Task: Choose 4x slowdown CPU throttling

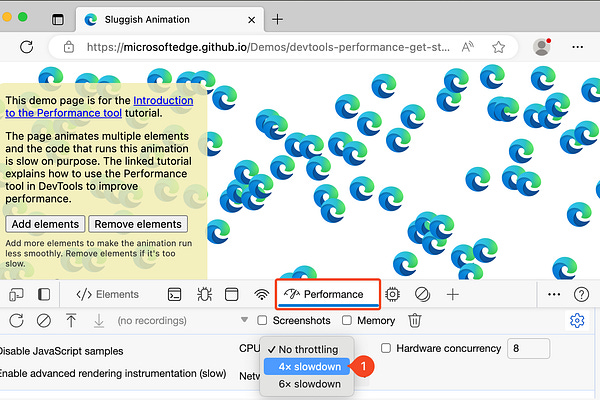Action: [x=307, y=367]
